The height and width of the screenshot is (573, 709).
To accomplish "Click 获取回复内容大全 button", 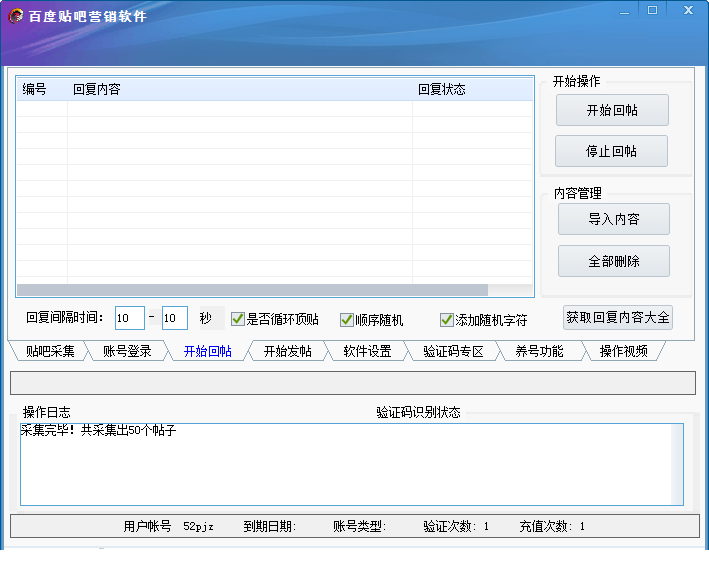I will tap(618, 317).
